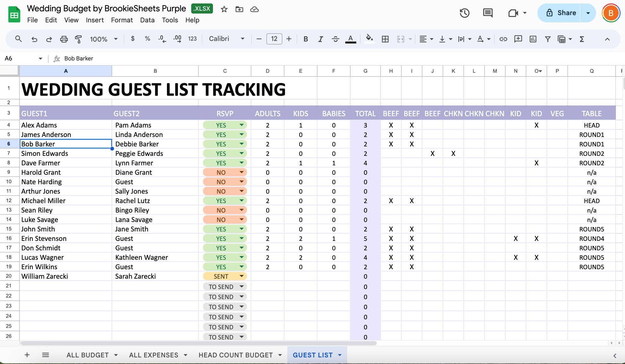The width and height of the screenshot is (625, 364).
Task: Open the functions menu via sigma icon
Action: [582, 39]
